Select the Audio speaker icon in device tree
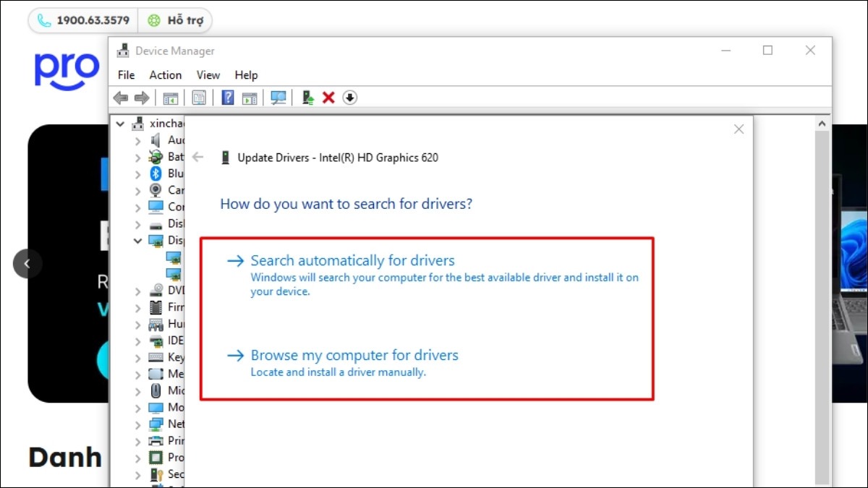868x488 pixels. click(x=156, y=140)
